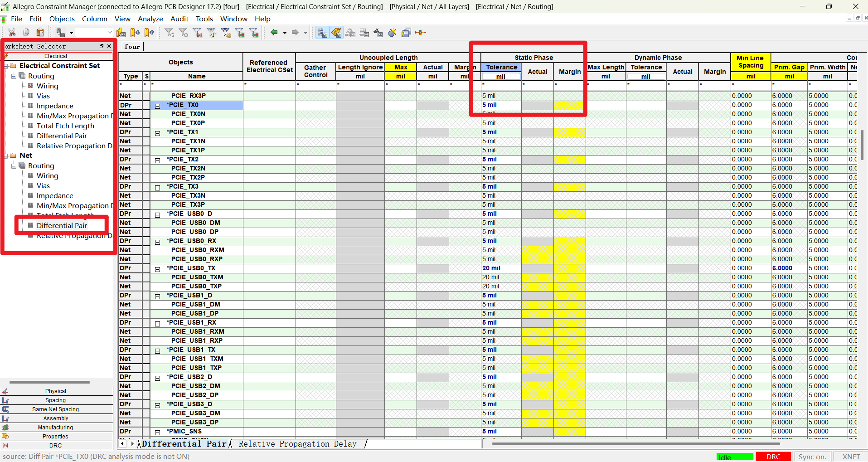This screenshot has height=462, width=868.
Task: Click the orange connector toolbar icon
Action: tap(421, 32)
